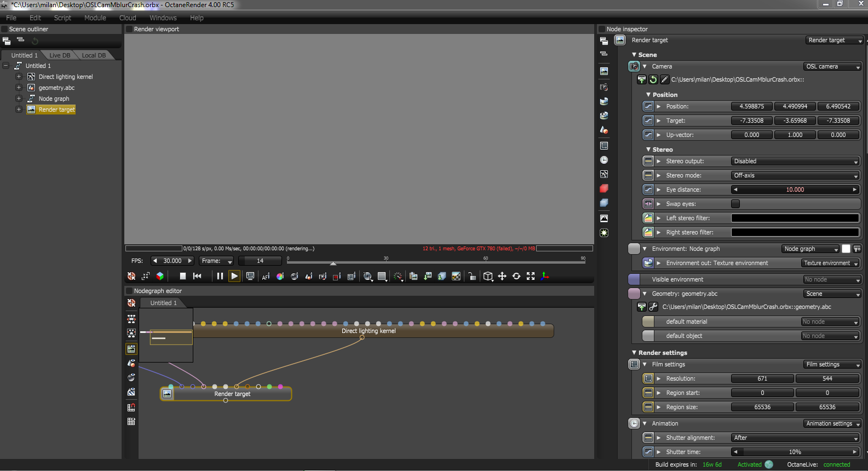The image size is (868, 471).
Task: Switch to the Local DB tab
Action: (94, 55)
